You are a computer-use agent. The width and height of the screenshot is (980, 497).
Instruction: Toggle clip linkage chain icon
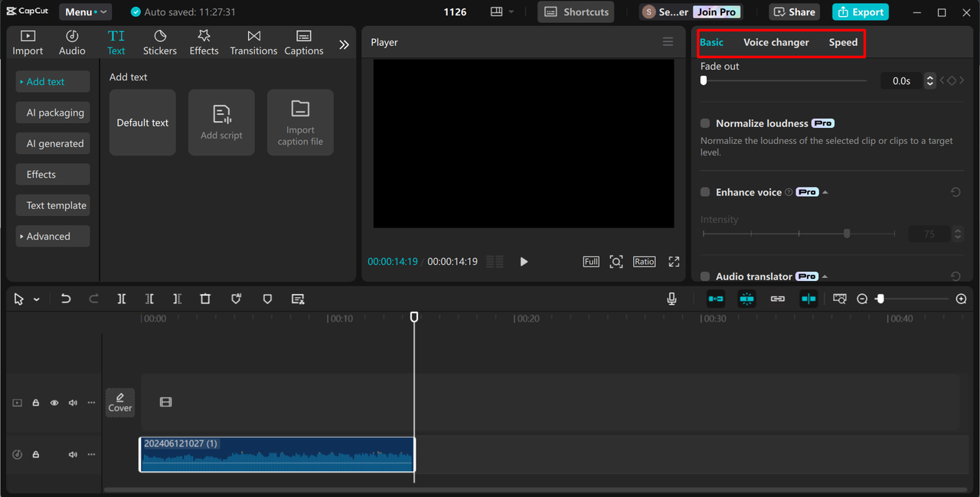tap(778, 299)
